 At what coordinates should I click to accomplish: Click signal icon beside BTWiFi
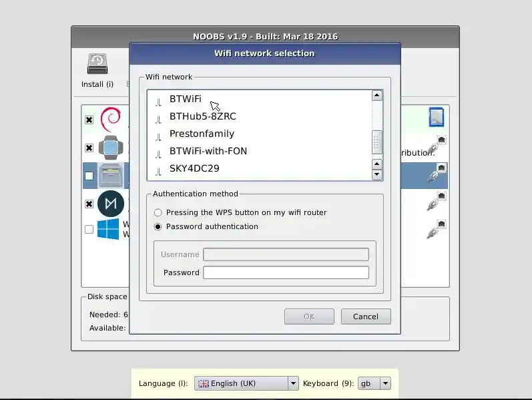coord(158,102)
